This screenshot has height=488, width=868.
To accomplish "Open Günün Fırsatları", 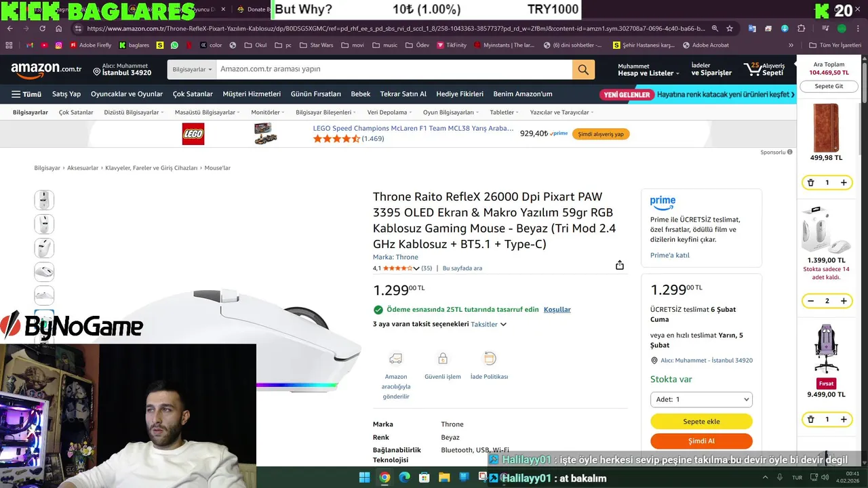I will pos(316,94).
